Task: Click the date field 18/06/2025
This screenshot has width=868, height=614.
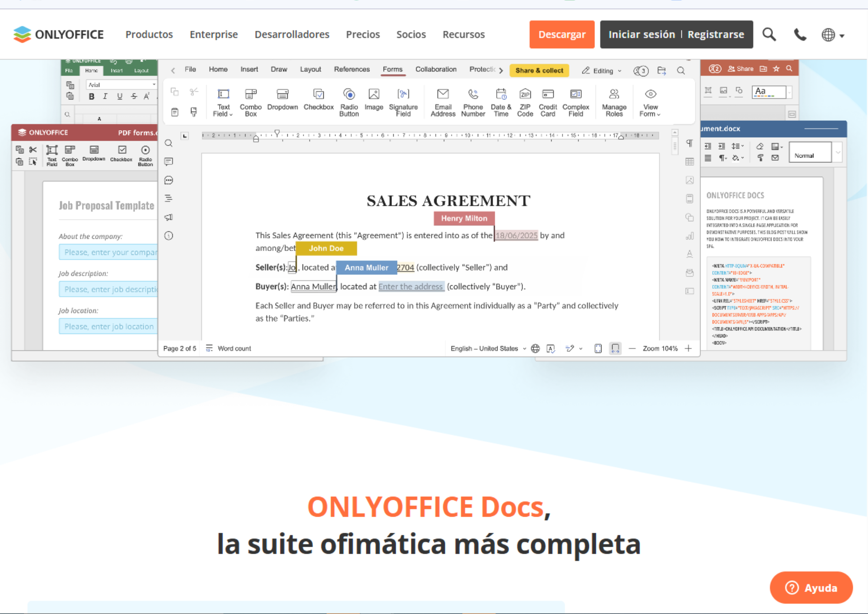Action: pyautogui.click(x=516, y=235)
